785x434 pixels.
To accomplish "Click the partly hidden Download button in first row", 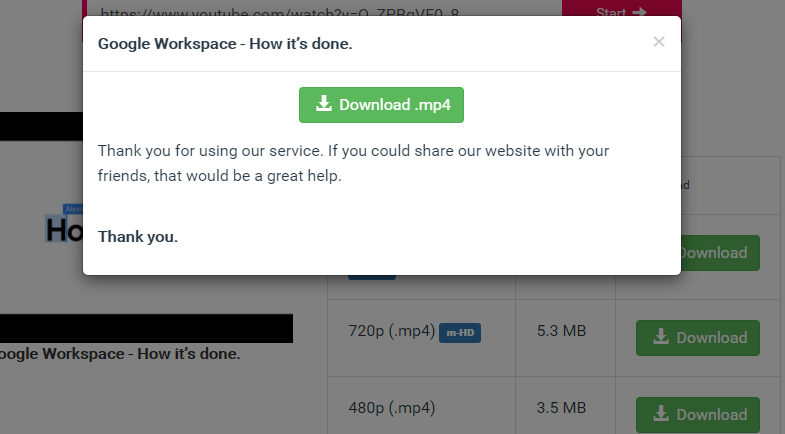I will pyautogui.click(x=720, y=253).
